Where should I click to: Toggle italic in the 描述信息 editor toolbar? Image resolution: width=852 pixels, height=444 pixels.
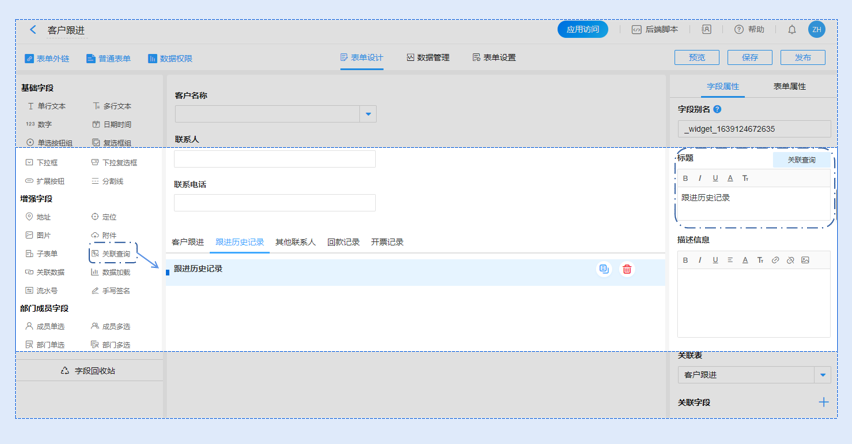pos(700,260)
